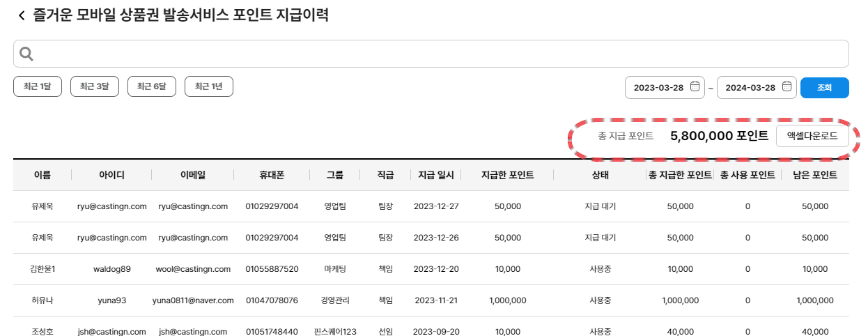The width and height of the screenshot is (868, 336).
Task: Select the 김한울1 row name cell
Action: tap(42, 269)
